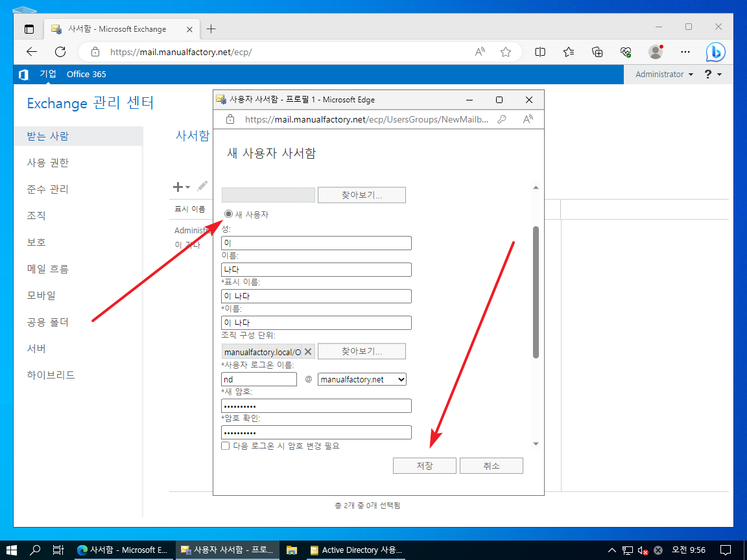Open the manualfactory.net domain dropdown
747x560 pixels.
click(x=362, y=379)
